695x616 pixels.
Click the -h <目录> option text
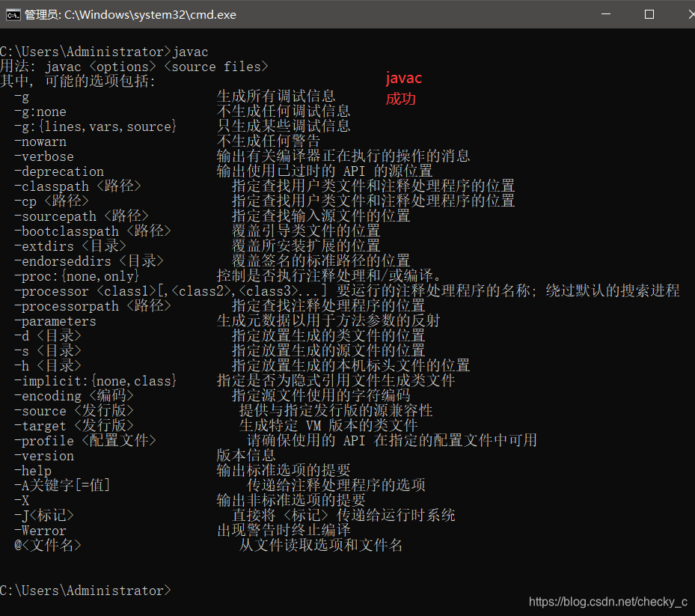coord(48,366)
